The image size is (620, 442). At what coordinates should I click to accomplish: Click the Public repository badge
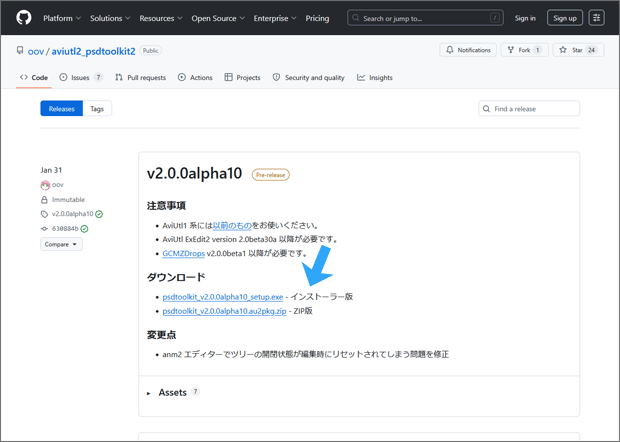click(x=151, y=51)
